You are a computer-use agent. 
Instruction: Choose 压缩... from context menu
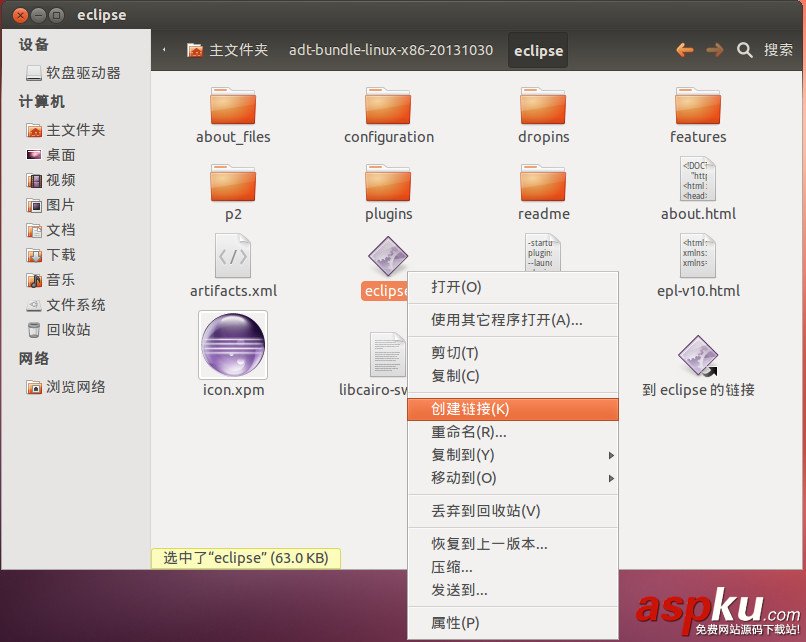point(513,567)
